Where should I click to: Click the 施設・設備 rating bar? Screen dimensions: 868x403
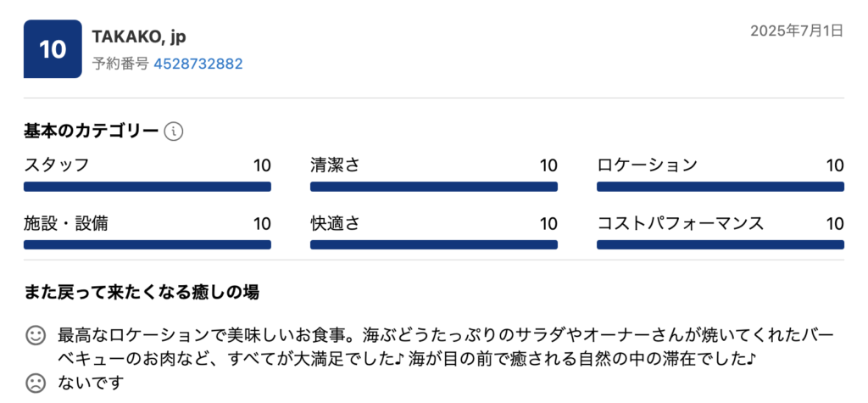[147, 245]
